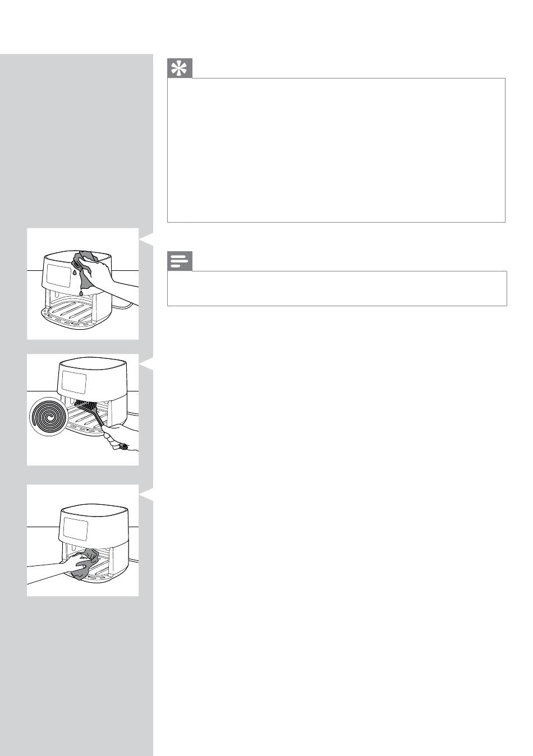
Task: Open the interior wiping illustration
Action: point(83,540)
